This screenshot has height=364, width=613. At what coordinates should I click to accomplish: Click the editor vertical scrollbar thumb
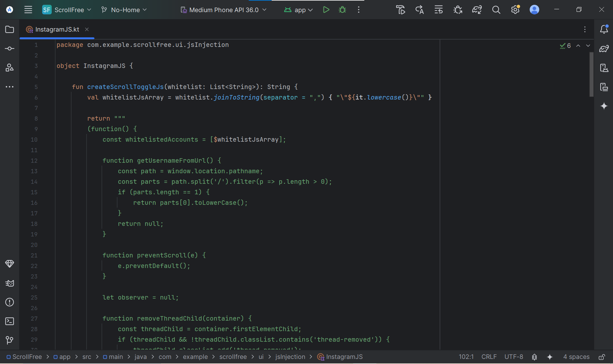click(591, 74)
